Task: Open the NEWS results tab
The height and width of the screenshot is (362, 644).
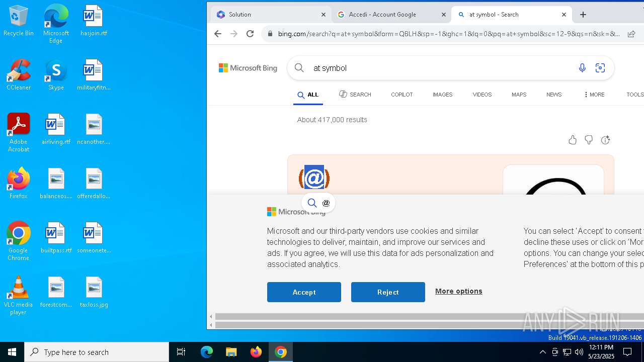Action: pyautogui.click(x=554, y=95)
